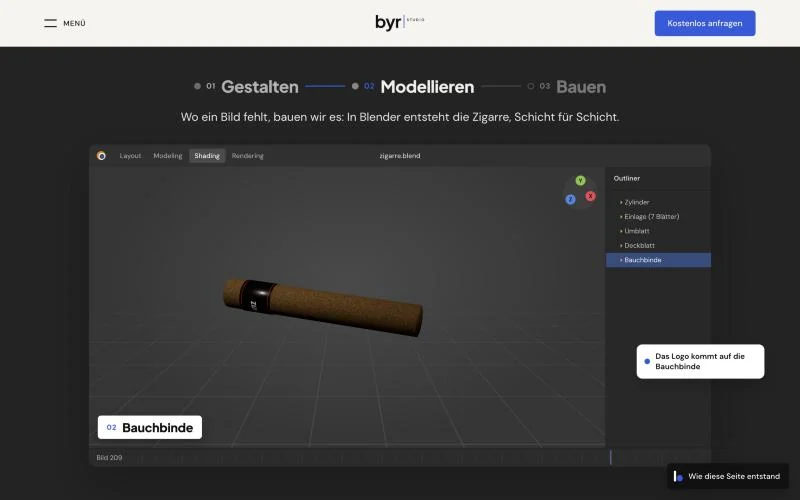Click the Outliner panel header
Image resolution: width=800 pixels, height=500 pixels.
tap(627, 178)
